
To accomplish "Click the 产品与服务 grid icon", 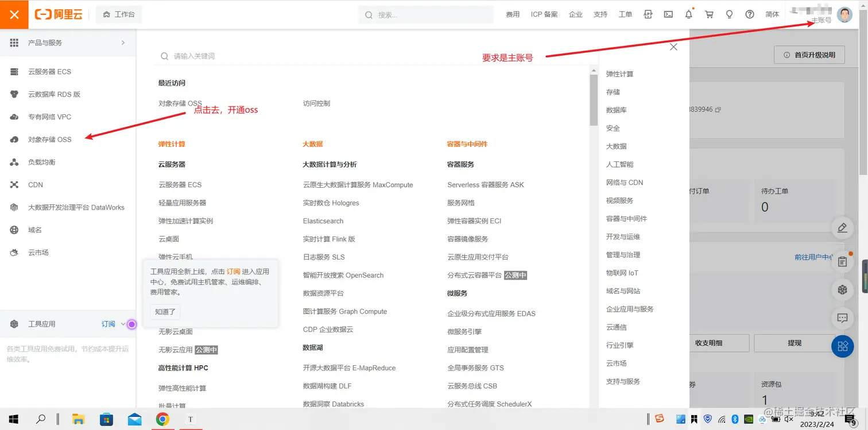I will pos(14,42).
